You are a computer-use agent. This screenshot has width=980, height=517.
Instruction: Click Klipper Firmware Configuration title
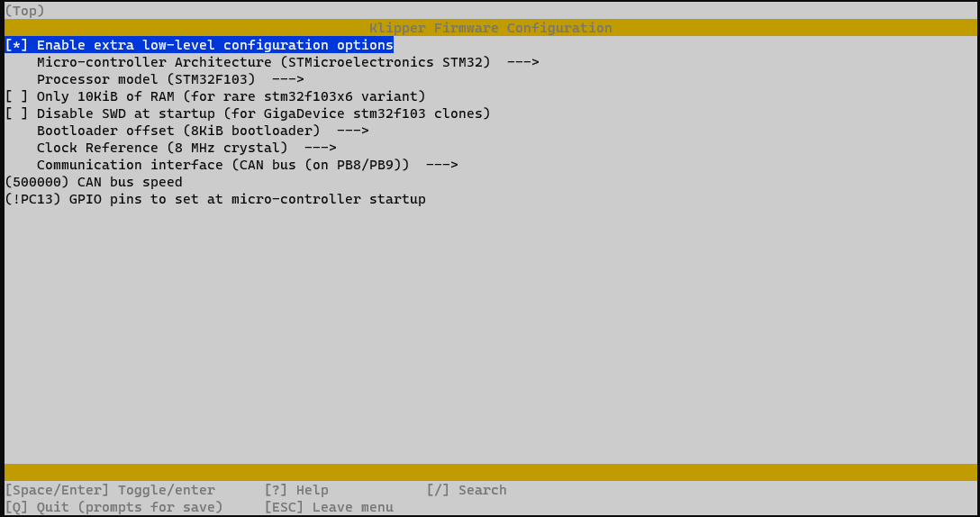tap(491, 28)
